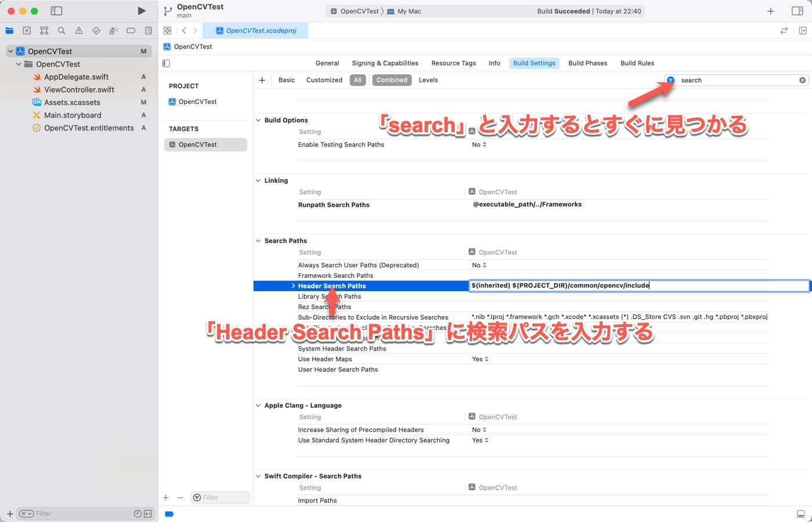The height and width of the screenshot is (522, 812).
Task: Hide the project and targets list
Action: coord(166,63)
